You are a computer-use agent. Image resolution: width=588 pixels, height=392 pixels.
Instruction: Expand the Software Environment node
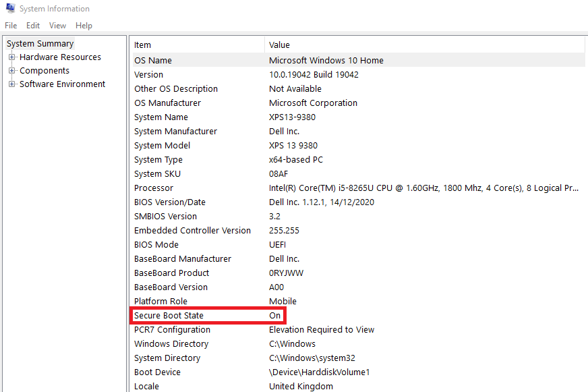pyautogui.click(x=11, y=84)
